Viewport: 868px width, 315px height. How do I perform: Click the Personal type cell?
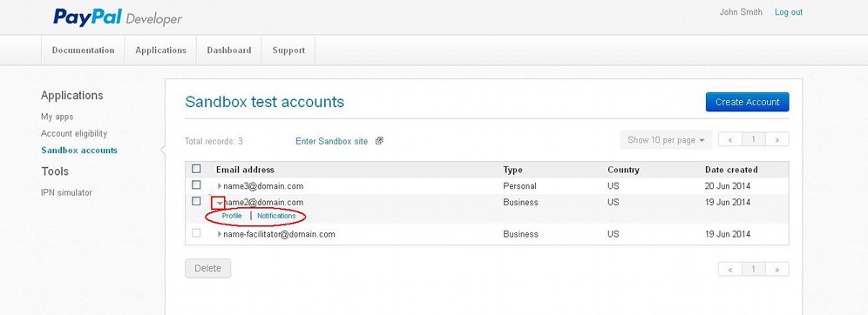[x=519, y=186]
